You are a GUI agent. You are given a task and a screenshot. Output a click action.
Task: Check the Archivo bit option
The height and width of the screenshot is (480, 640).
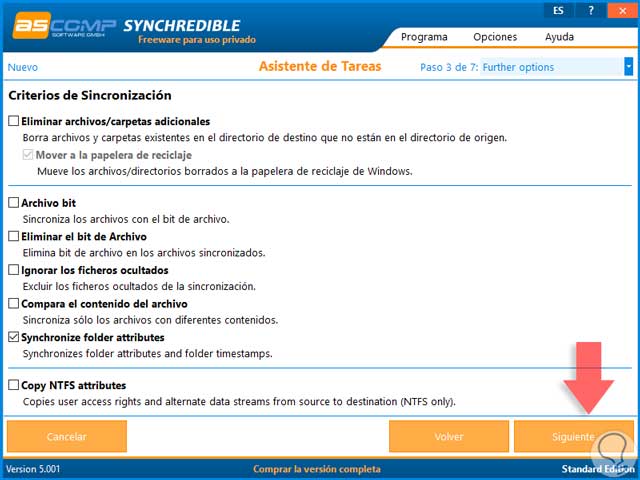13,202
